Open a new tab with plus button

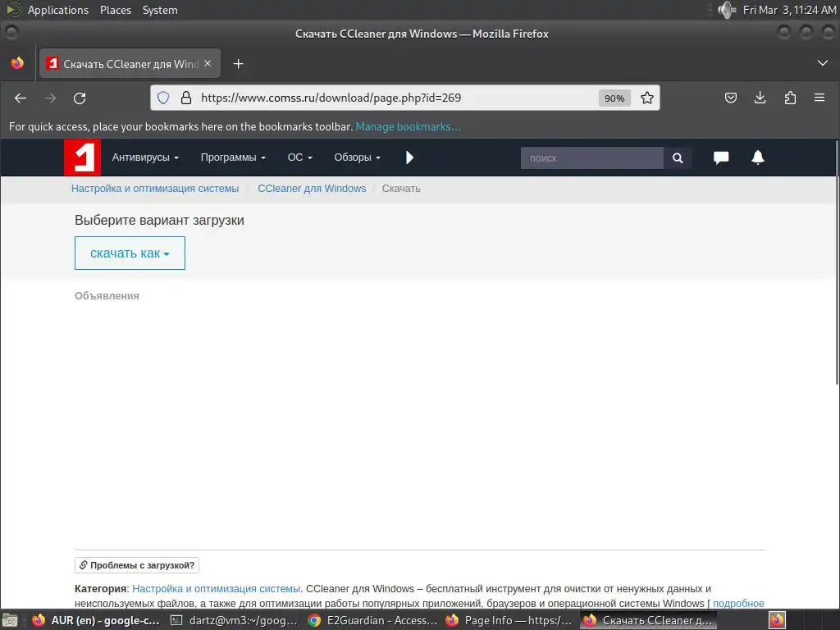pos(239,64)
